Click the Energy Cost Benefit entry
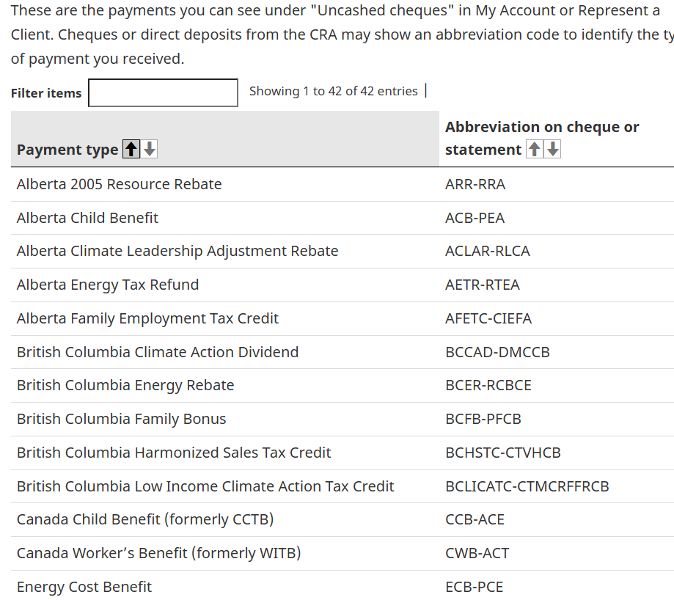Image resolution: width=674 pixels, height=600 pixels. 85,586
